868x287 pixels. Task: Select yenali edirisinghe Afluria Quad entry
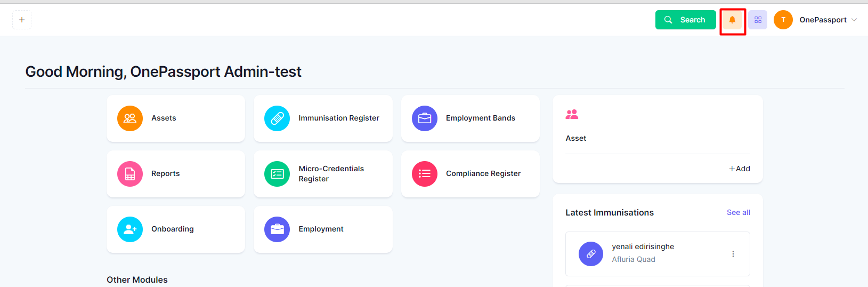[x=658, y=254]
